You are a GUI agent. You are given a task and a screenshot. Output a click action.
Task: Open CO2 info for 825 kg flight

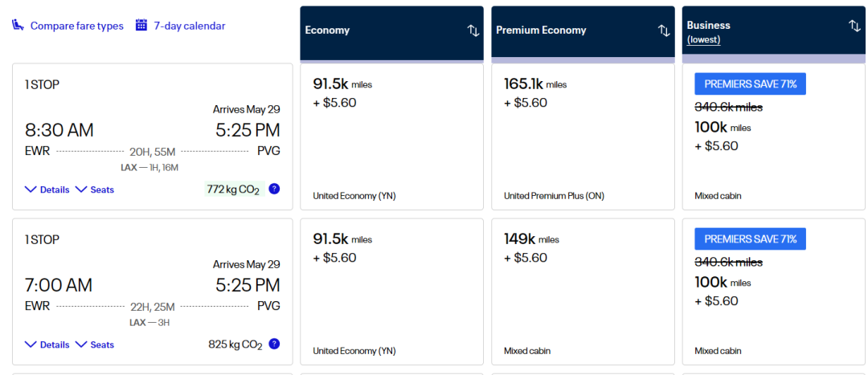pyautogui.click(x=274, y=344)
